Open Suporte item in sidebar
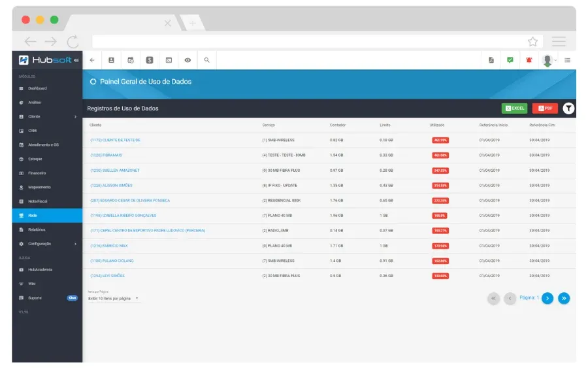Viewport: 588px width, 368px height. 35,298
